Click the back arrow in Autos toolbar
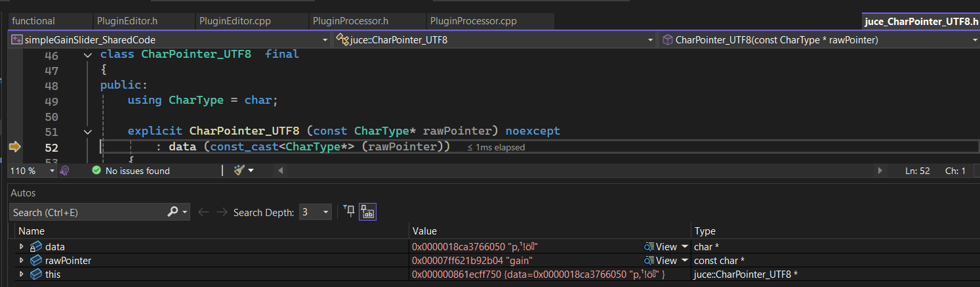The width and height of the screenshot is (980, 287). click(203, 212)
